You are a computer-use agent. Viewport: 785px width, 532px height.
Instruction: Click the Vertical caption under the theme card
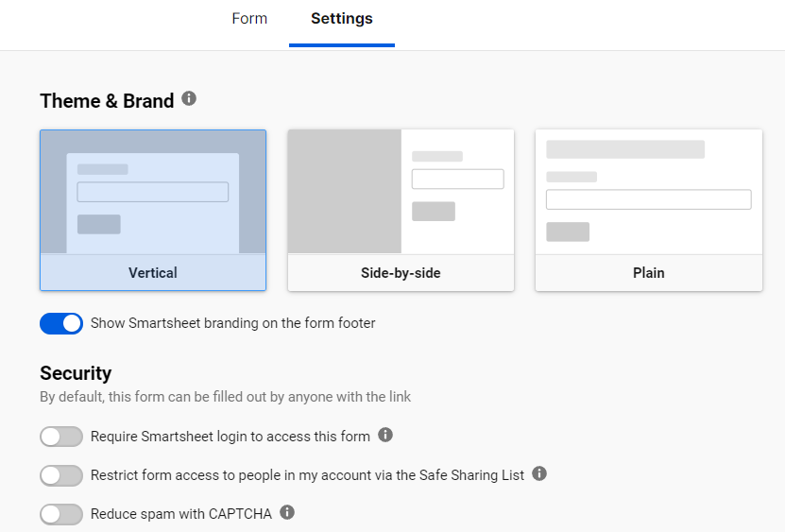coord(153,273)
